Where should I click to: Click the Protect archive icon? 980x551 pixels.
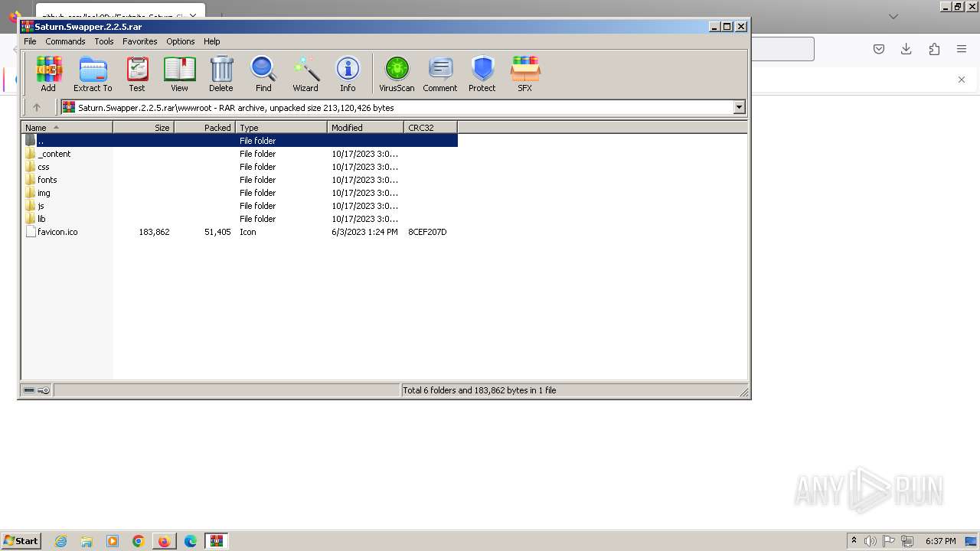click(x=482, y=74)
